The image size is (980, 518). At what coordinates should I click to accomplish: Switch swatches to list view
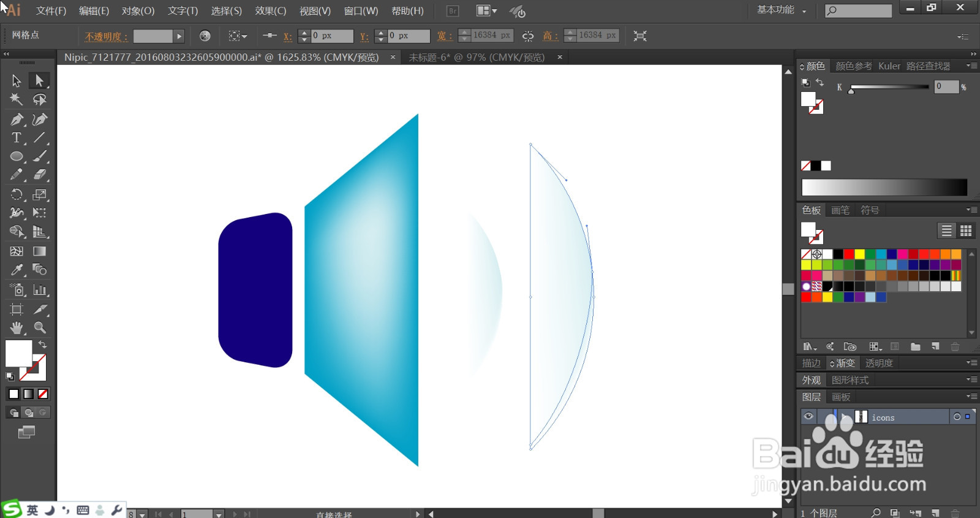point(947,230)
